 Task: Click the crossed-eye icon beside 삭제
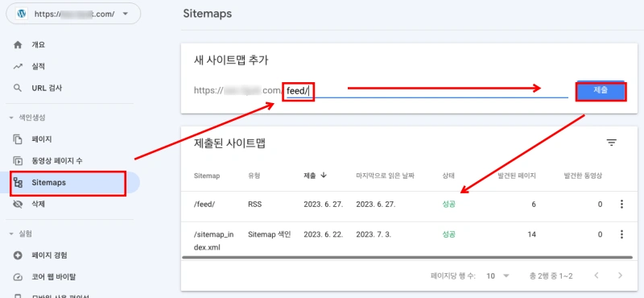tap(18, 204)
